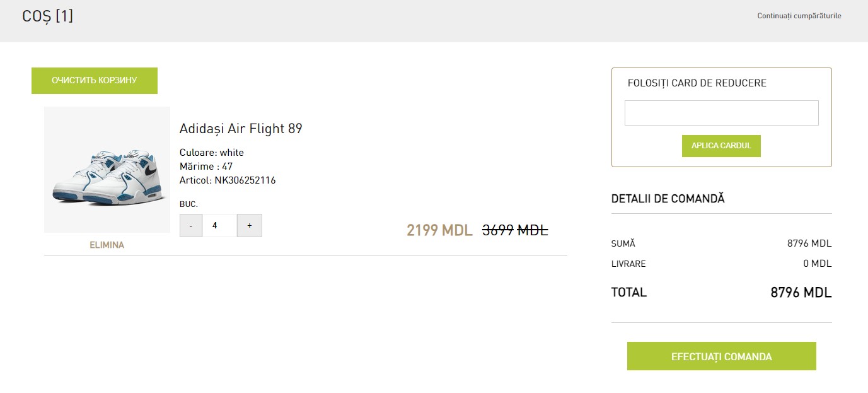Screen dimensions: 868x393
Task: Decrease quantity with the minus button
Action: [191, 226]
